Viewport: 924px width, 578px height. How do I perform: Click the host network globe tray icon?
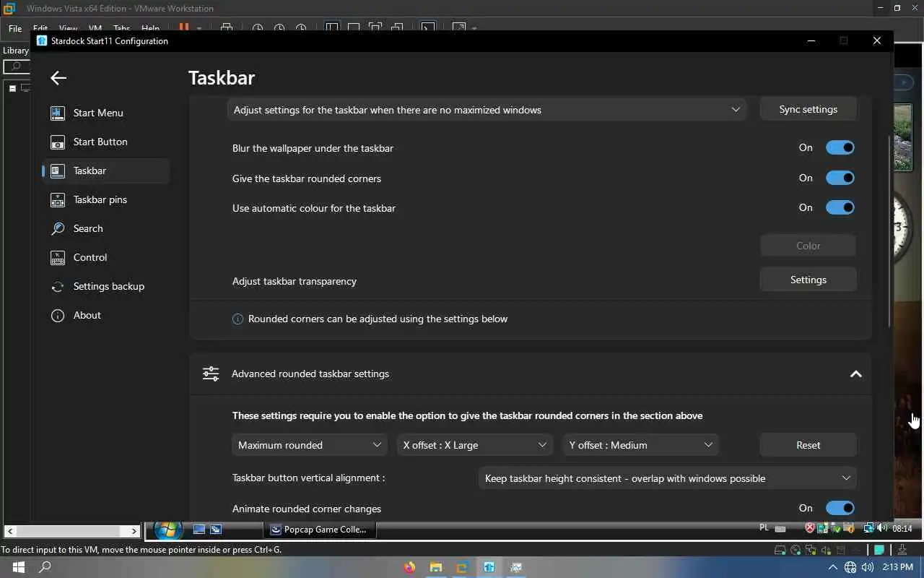point(850,567)
